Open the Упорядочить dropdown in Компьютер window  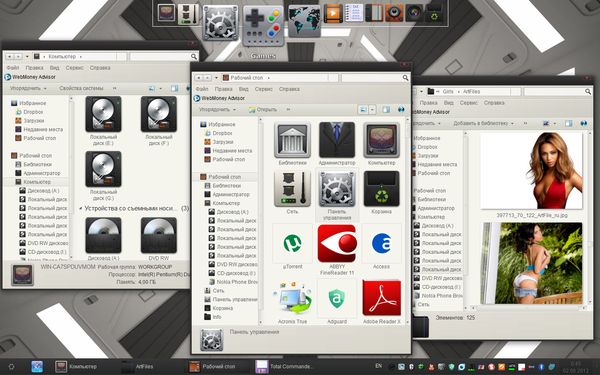pos(28,88)
